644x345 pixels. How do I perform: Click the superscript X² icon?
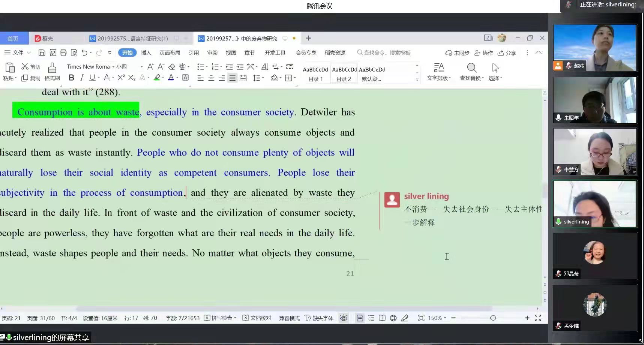121,78
